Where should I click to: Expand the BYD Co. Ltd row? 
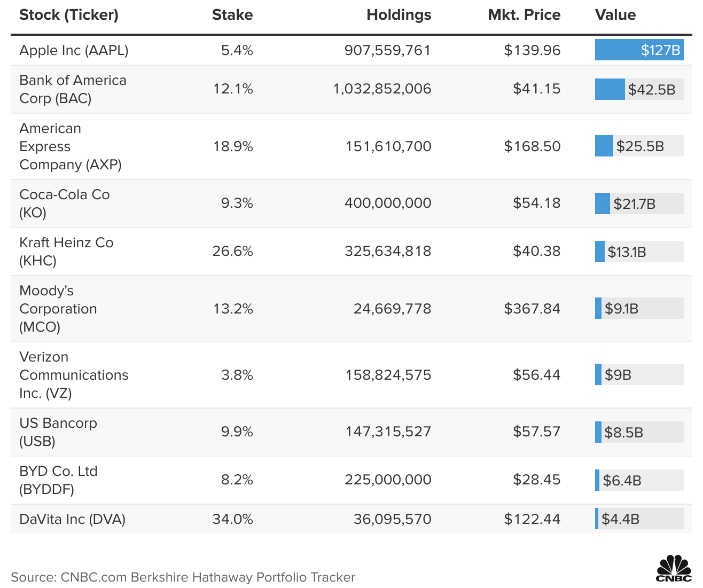pos(58,479)
